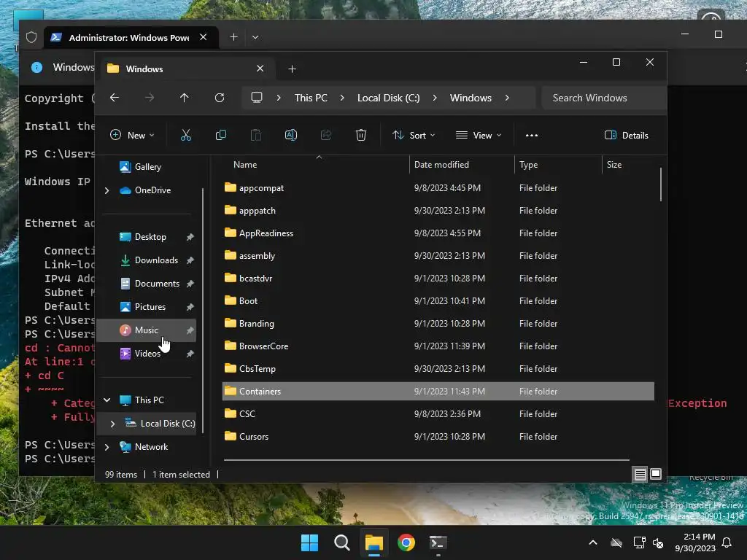Open notifications bell in taskbar

coord(727,542)
